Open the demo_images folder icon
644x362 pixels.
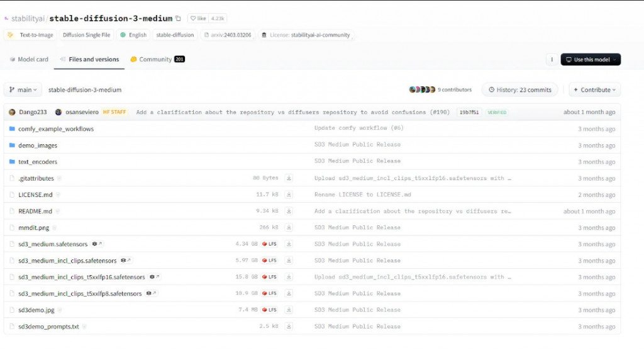(12, 145)
